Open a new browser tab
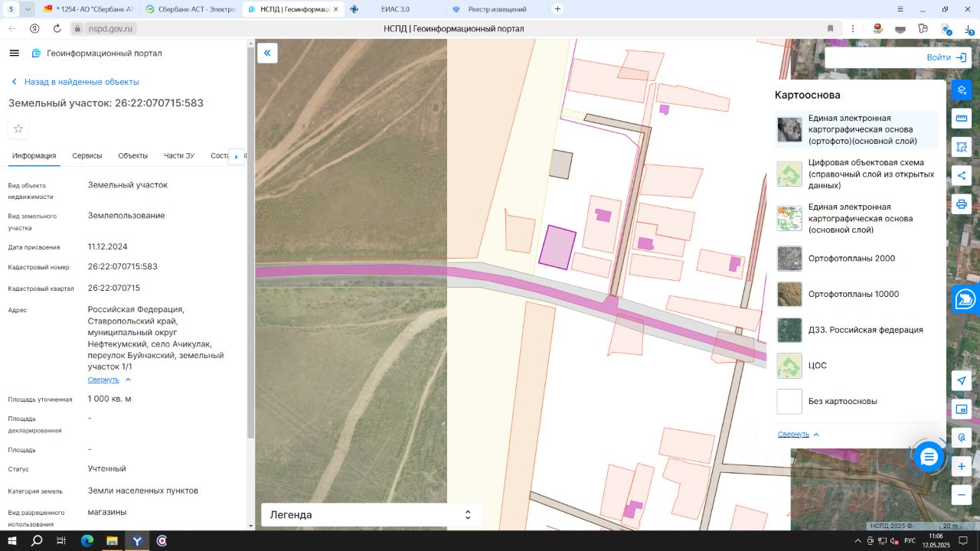Viewport: 980px width, 551px height. 557,9
